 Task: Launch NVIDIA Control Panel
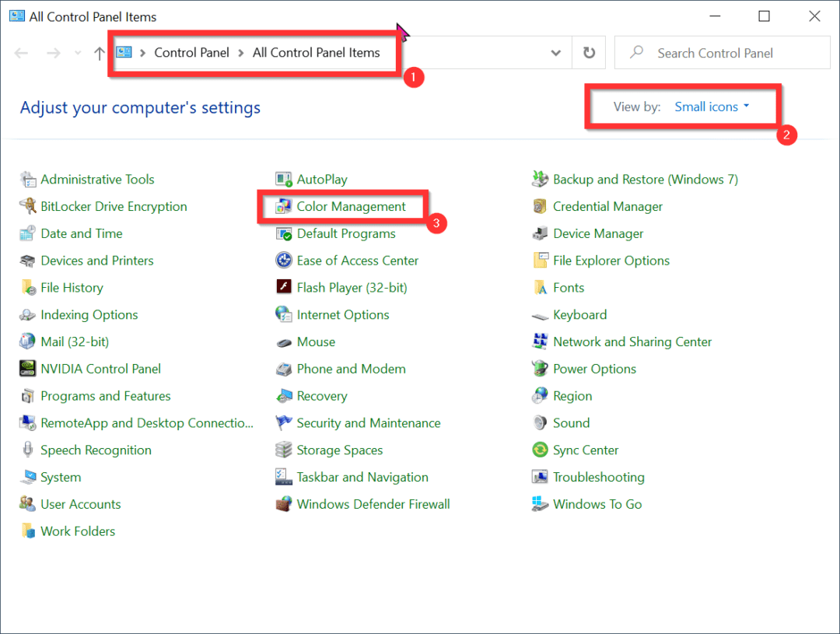[x=100, y=368]
